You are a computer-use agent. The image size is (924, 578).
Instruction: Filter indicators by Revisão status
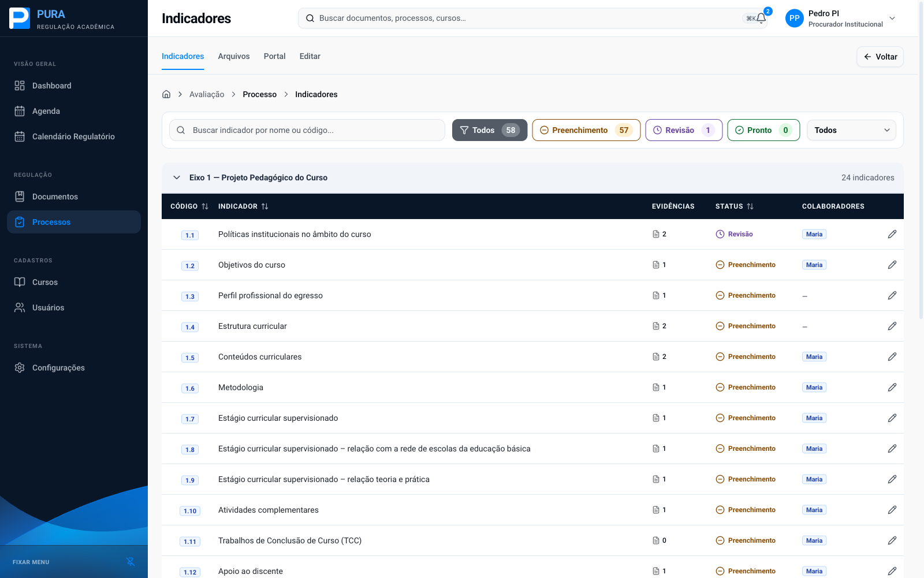click(x=684, y=130)
